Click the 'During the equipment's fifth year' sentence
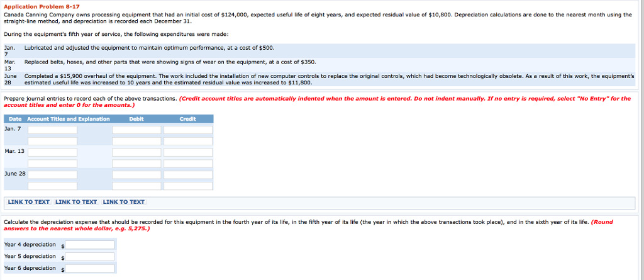The image size is (644, 280). click(116, 34)
